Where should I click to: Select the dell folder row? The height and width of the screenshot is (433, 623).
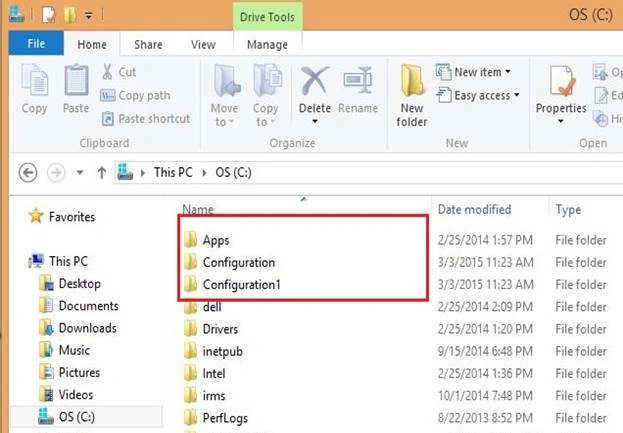tap(395, 307)
